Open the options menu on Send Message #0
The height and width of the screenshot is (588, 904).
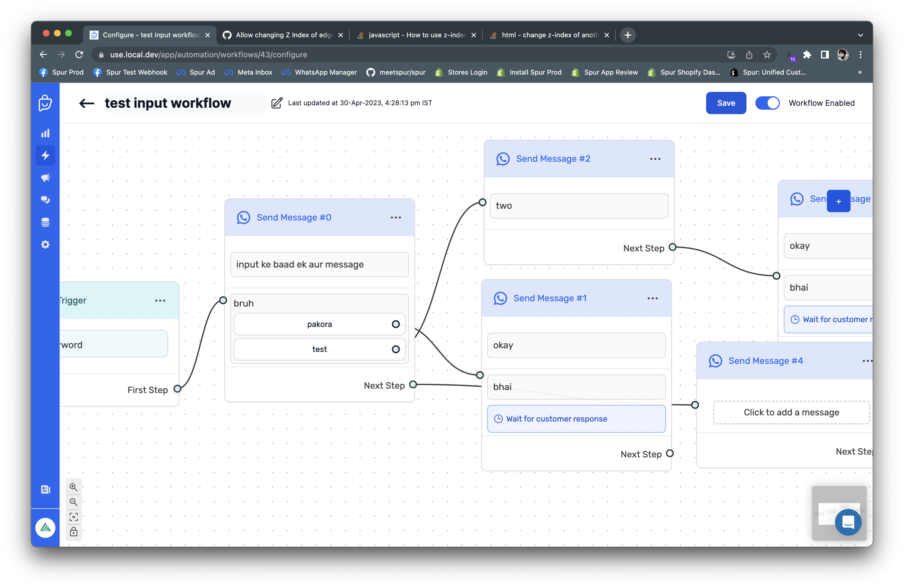395,217
